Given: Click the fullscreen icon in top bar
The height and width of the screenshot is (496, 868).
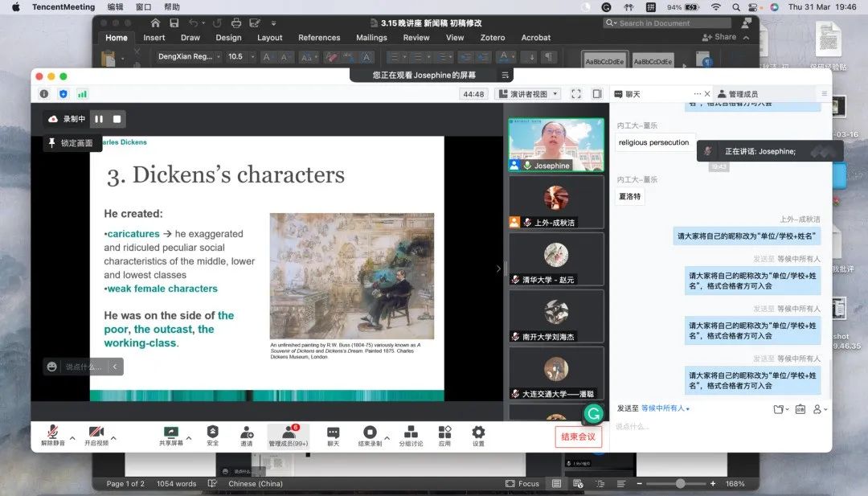Looking at the screenshot, I should point(575,94).
